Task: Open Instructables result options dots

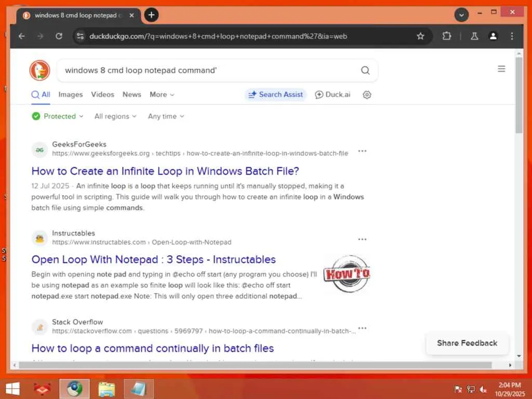Action: (x=362, y=239)
